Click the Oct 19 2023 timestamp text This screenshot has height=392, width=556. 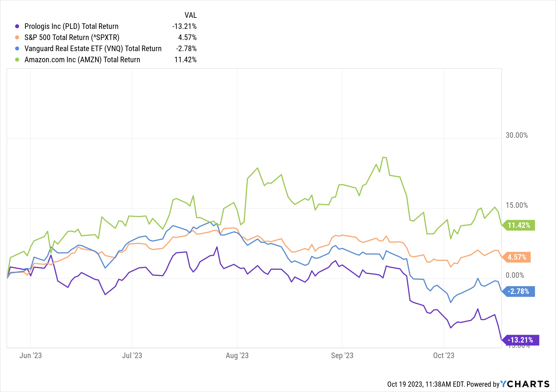(425, 384)
